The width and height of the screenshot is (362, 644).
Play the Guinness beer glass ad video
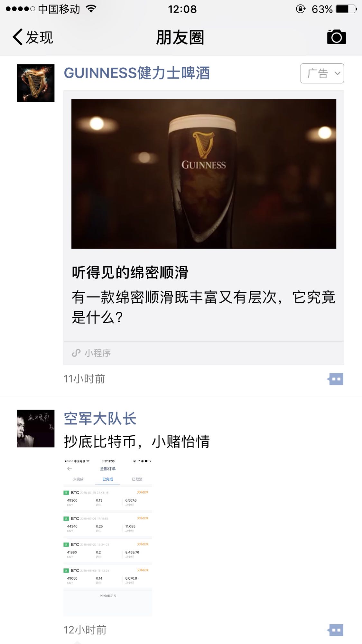pyautogui.click(x=204, y=174)
